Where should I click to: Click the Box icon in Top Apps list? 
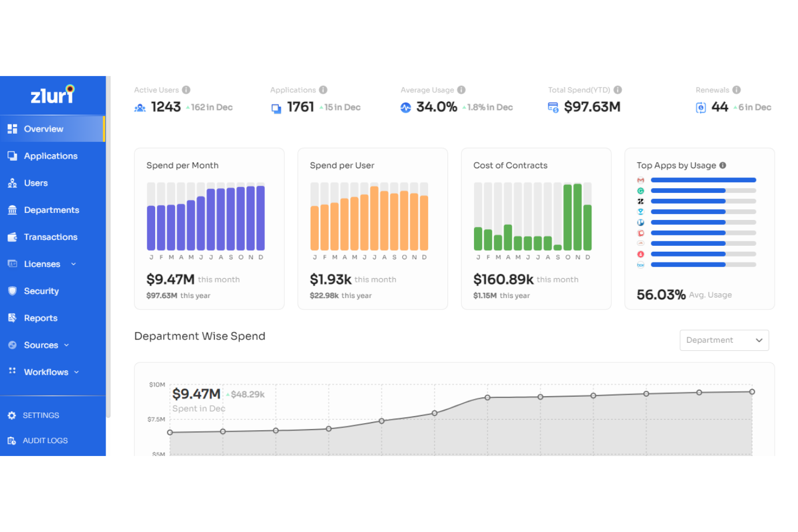click(641, 264)
